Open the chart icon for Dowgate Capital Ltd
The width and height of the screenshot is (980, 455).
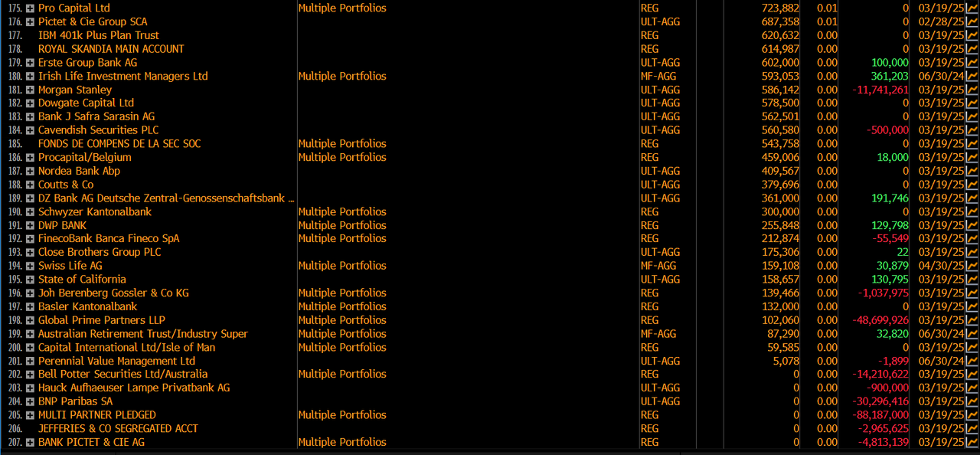[972, 103]
